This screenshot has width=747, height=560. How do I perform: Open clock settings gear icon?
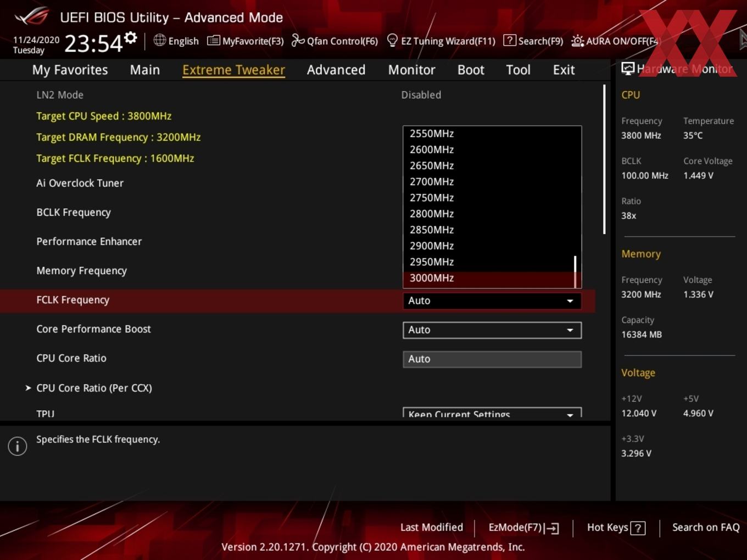[131, 37]
